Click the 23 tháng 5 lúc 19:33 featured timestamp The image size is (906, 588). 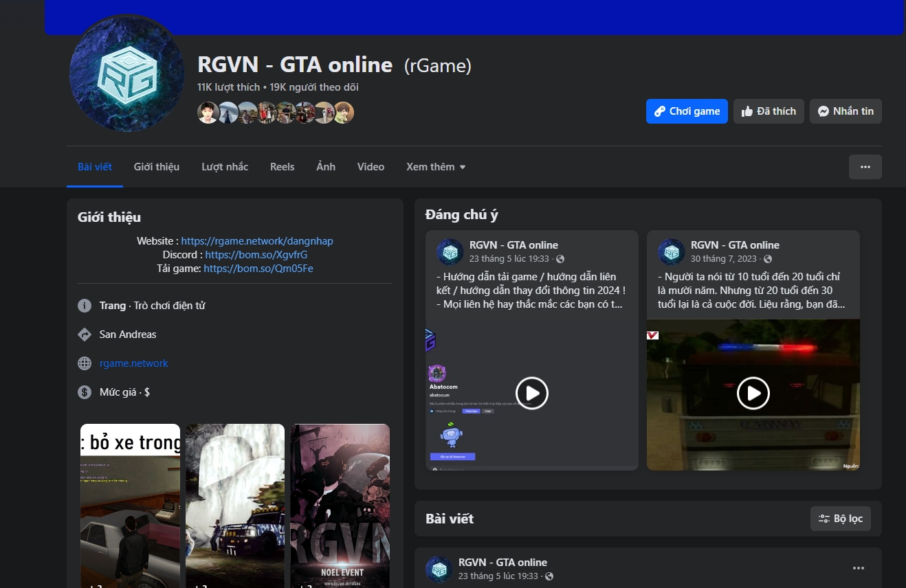click(509, 259)
